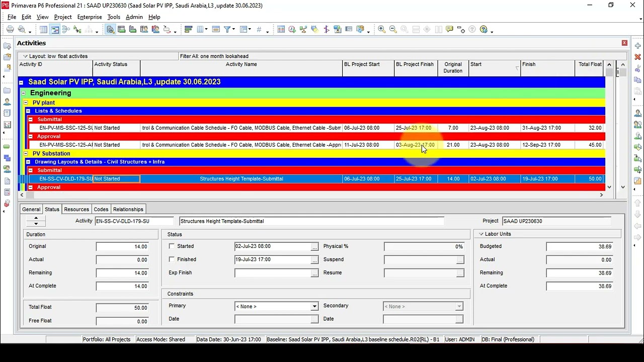
Task: Click the Zoom Out magnifier
Action: [393, 30]
